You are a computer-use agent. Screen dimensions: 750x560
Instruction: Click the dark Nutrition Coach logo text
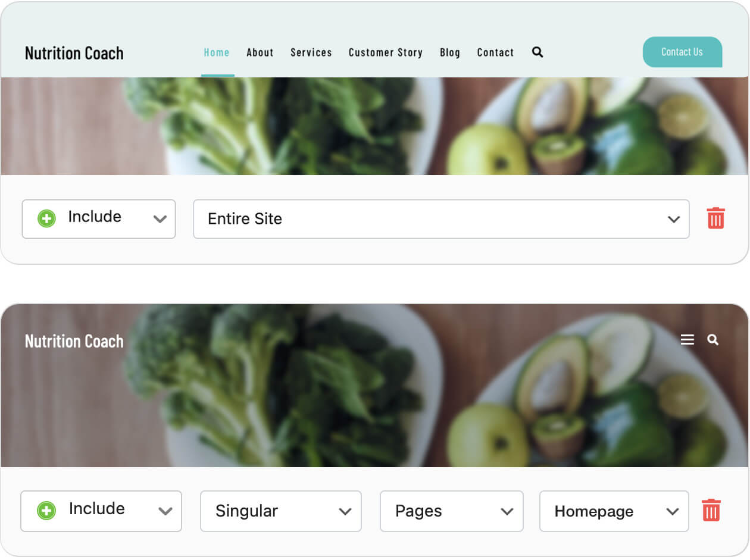pyautogui.click(x=74, y=53)
